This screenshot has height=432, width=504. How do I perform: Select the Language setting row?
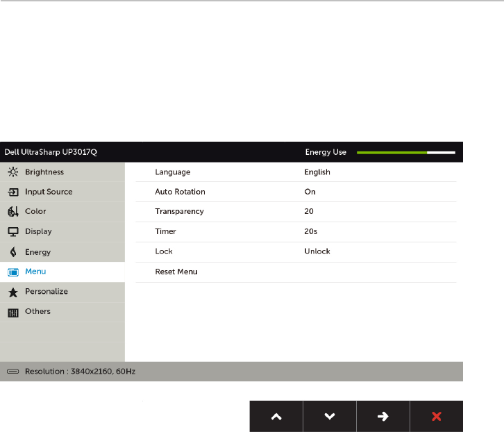click(296, 172)
